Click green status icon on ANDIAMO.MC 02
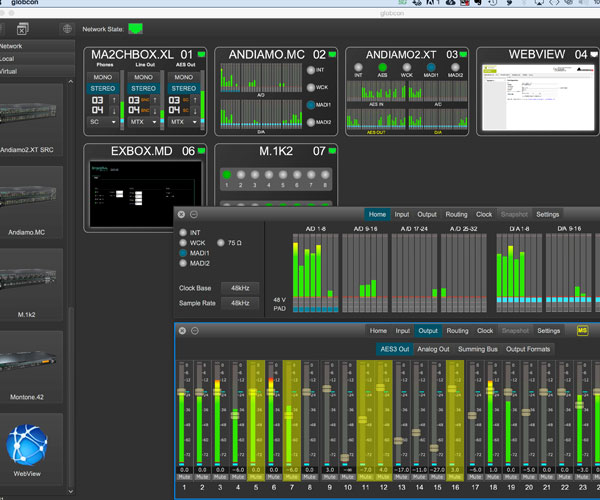Image resolution: width=600 pixels, height=500 pixels. (332, 55)
